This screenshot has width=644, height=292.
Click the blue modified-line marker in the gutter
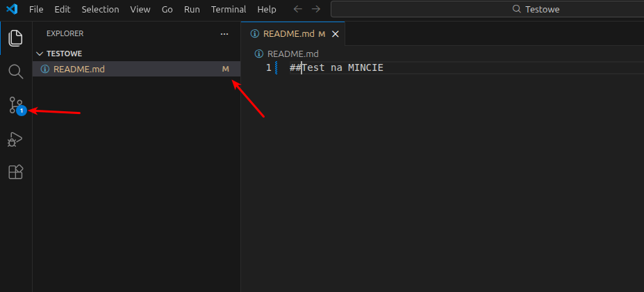click(276, 68)
